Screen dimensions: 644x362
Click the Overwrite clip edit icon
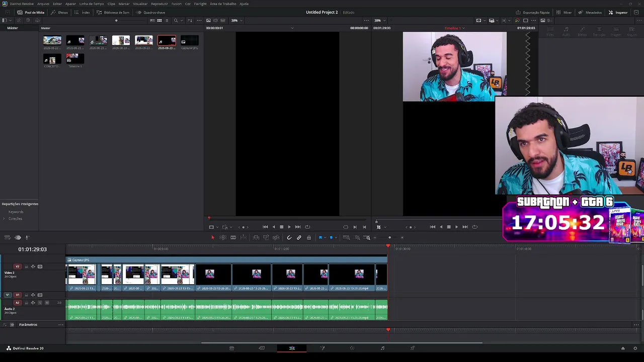point(266,237)
